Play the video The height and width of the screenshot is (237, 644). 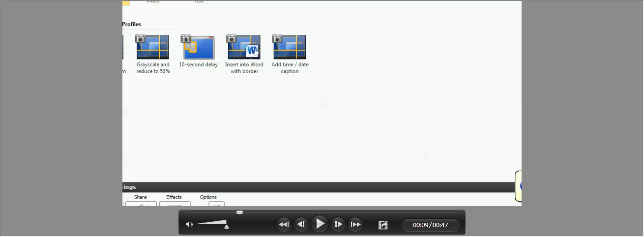click(x=320, y=224)
